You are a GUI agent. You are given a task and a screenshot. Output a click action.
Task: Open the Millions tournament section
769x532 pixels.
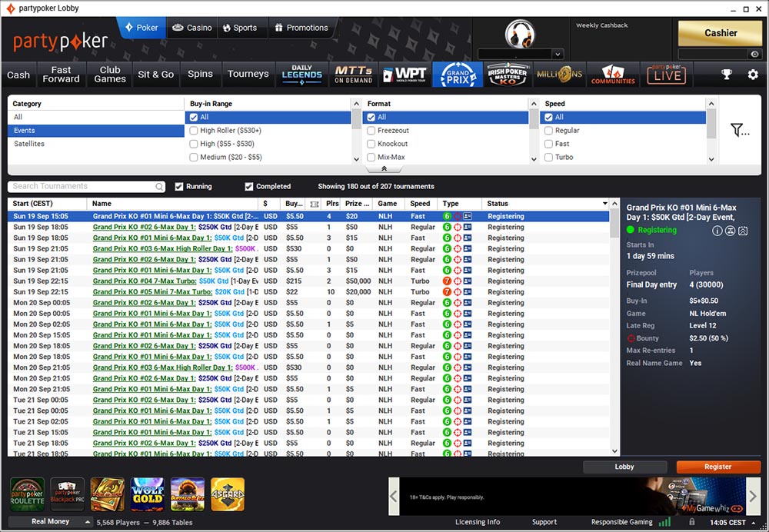(559, 75)
